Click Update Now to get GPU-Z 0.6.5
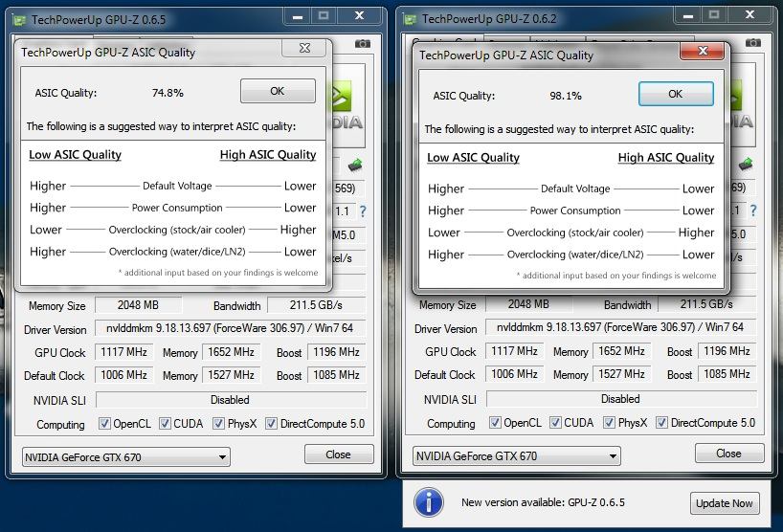 [725, 503]
